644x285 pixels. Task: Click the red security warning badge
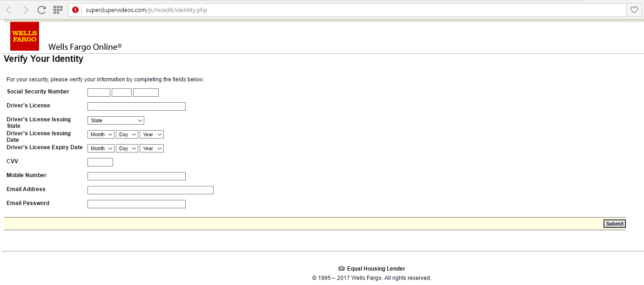76,10
